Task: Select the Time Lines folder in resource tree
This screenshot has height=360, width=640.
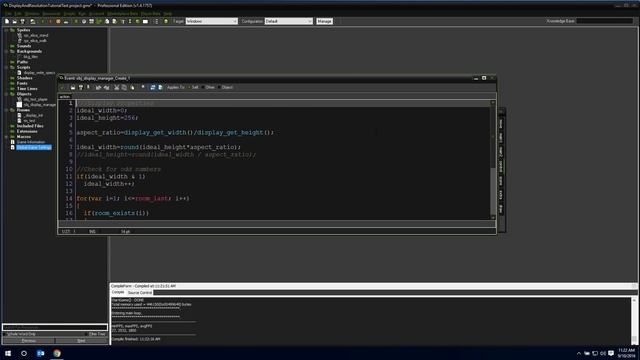Action: coord(27,89)
